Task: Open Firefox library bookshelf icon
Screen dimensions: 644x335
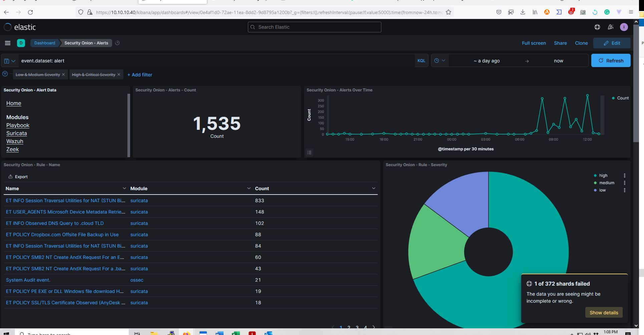Action: [x=535, y=12]
